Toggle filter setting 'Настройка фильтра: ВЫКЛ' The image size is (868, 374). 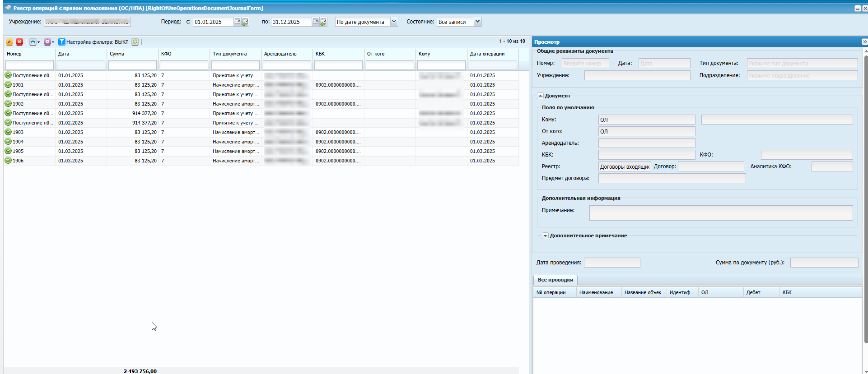[x=93, y=42]
